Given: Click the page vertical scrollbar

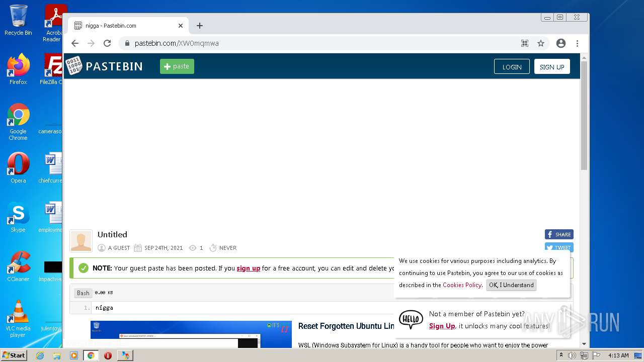Looking at the screenshot, I should [x=584, y=116].
